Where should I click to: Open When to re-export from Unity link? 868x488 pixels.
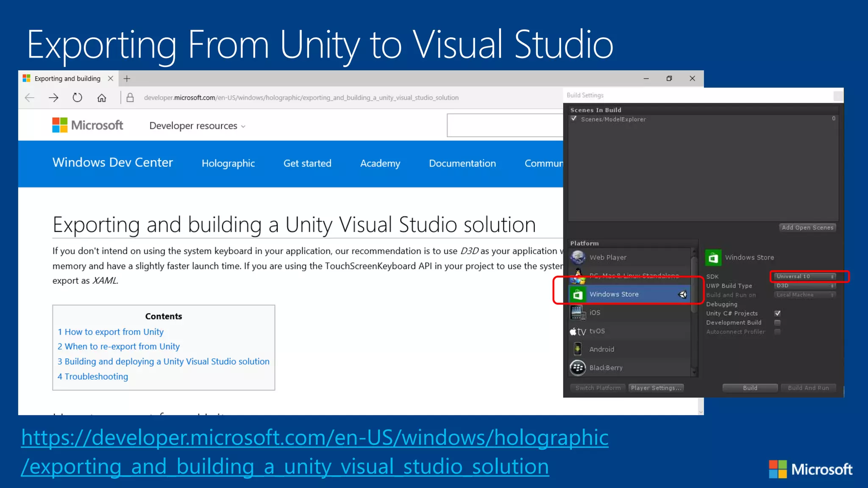(x=119, y=347)
